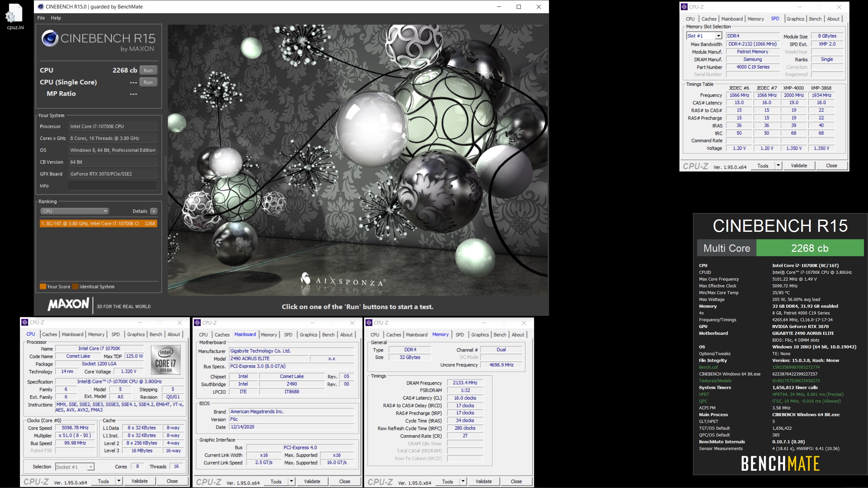Click the Z490 AORUS ELITE model field
The image size is (868, 488).
pyautogui.click(x=269, y=359)
